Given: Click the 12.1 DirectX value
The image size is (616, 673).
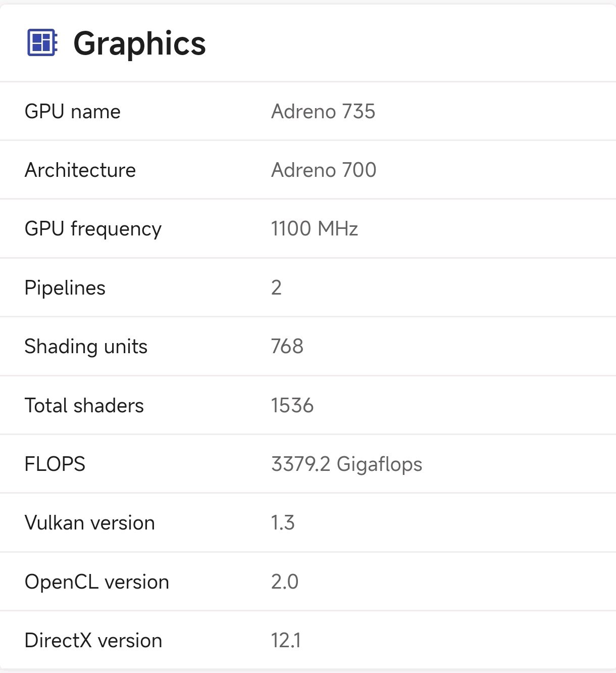Looking at the screenshot, I should pyautogui.click(x=286, y=641).
